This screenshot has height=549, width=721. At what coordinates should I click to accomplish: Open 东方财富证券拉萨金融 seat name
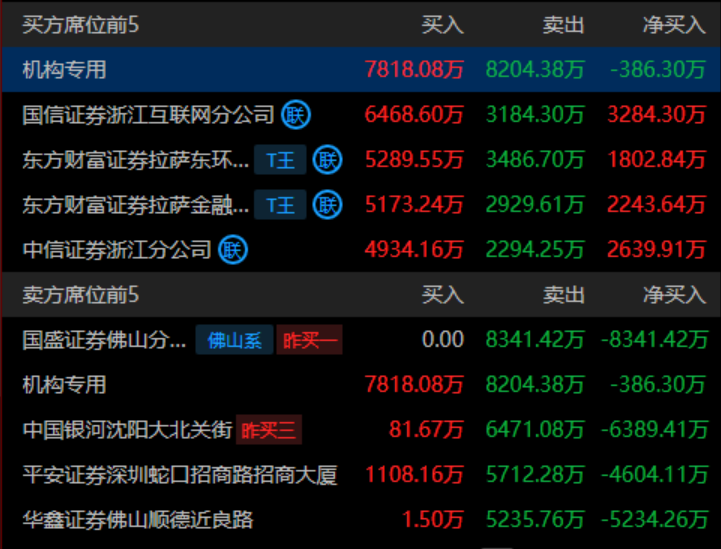click(x=136, y=205)
